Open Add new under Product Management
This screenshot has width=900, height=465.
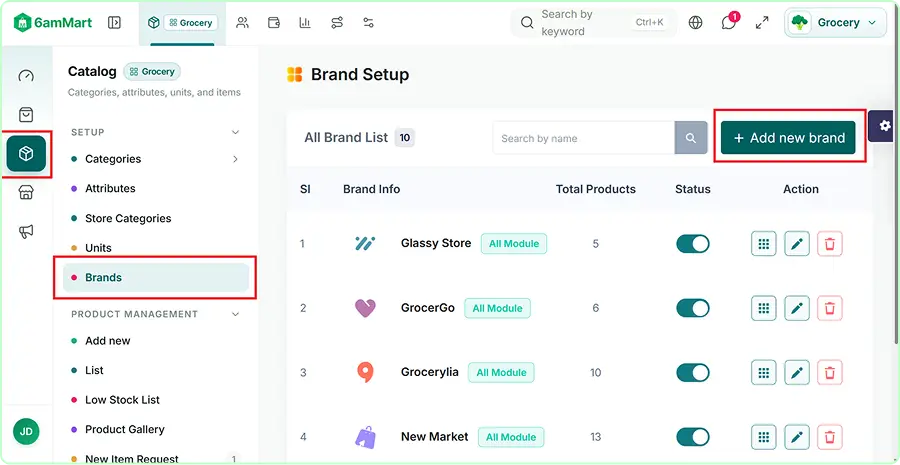[107, 341]
